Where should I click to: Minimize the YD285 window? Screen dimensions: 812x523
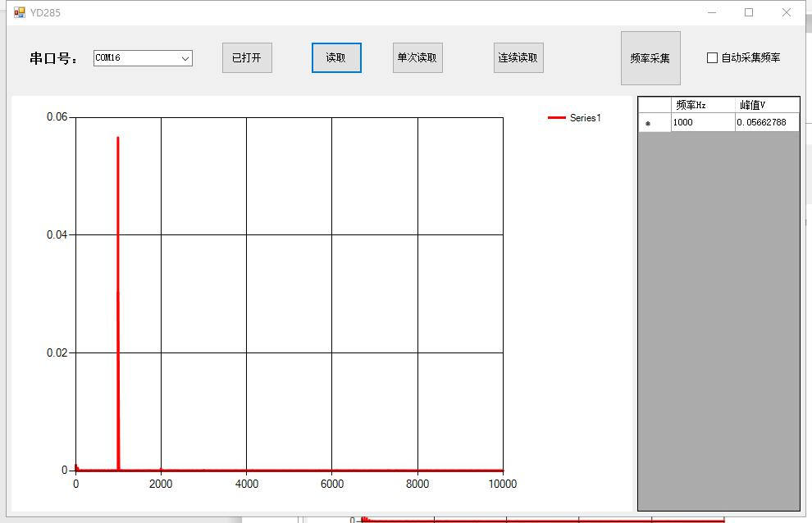[712, 12]
